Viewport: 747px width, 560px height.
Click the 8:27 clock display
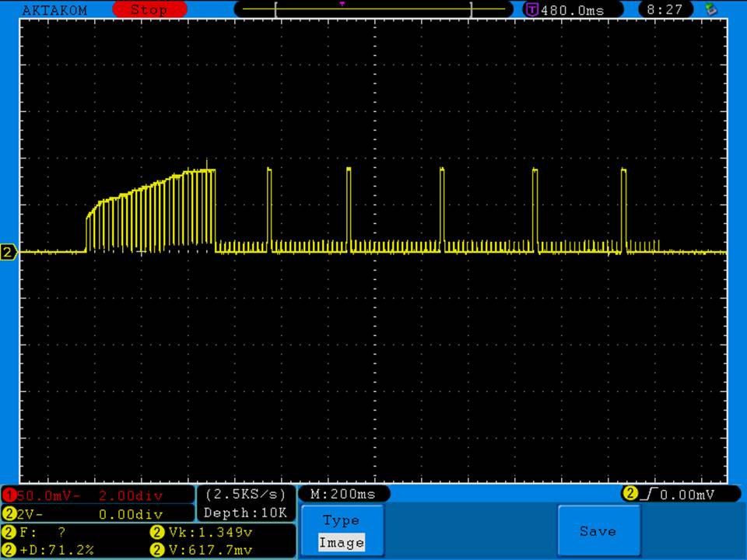tap(665, 10)
